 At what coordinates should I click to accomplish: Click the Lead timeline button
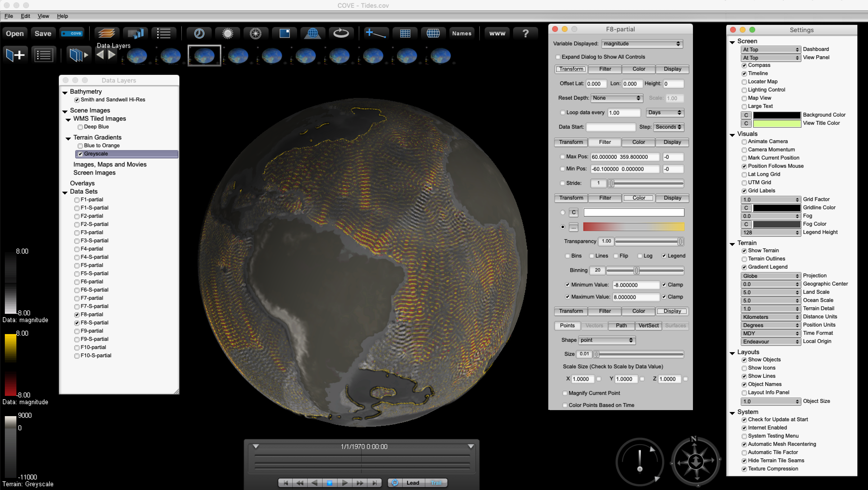(x=413, y=483)
